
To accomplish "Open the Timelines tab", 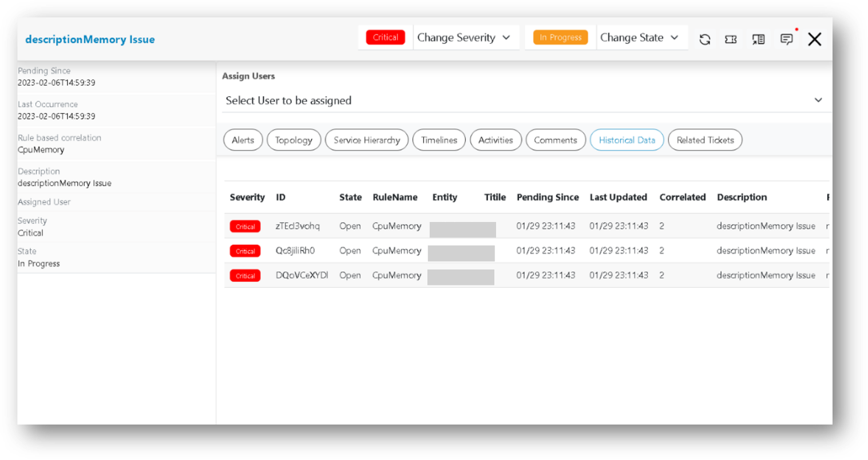I will tap(439, 140).
